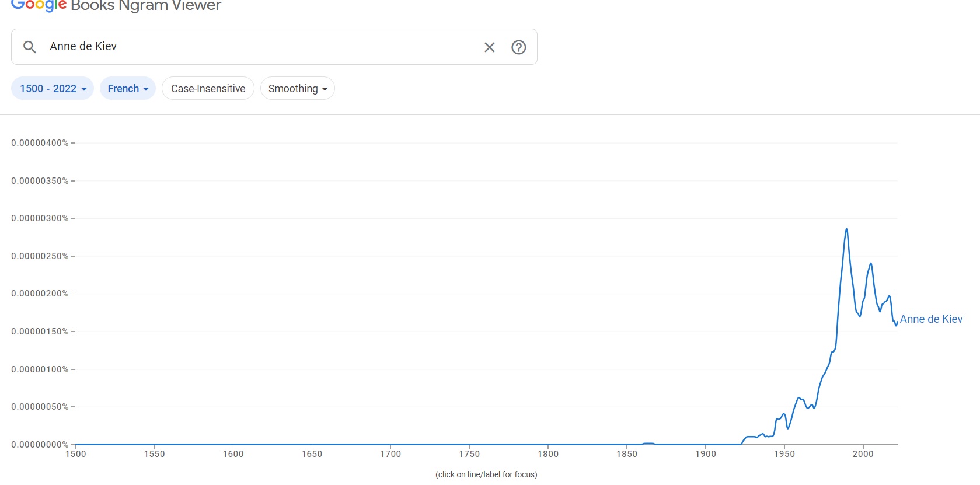Click the search magnifier icon
Viewport: 980px width, 485px height.
coord(30,47)
